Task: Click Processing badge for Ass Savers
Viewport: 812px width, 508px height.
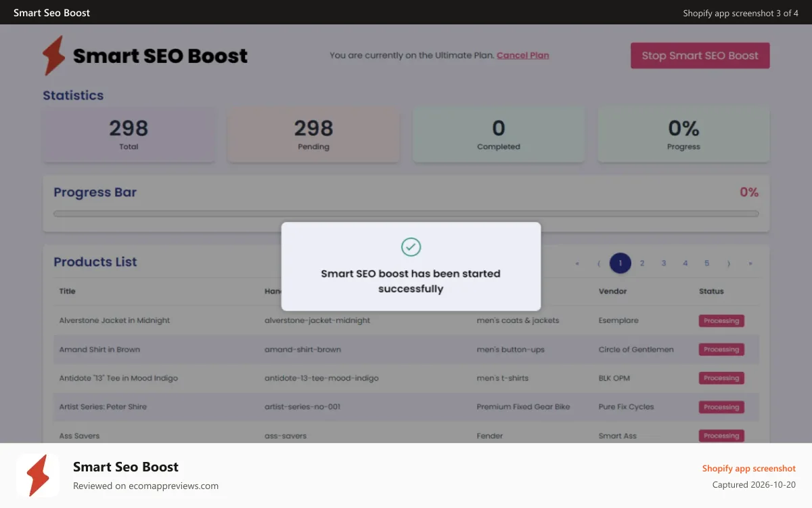Action: pos(721,436)
